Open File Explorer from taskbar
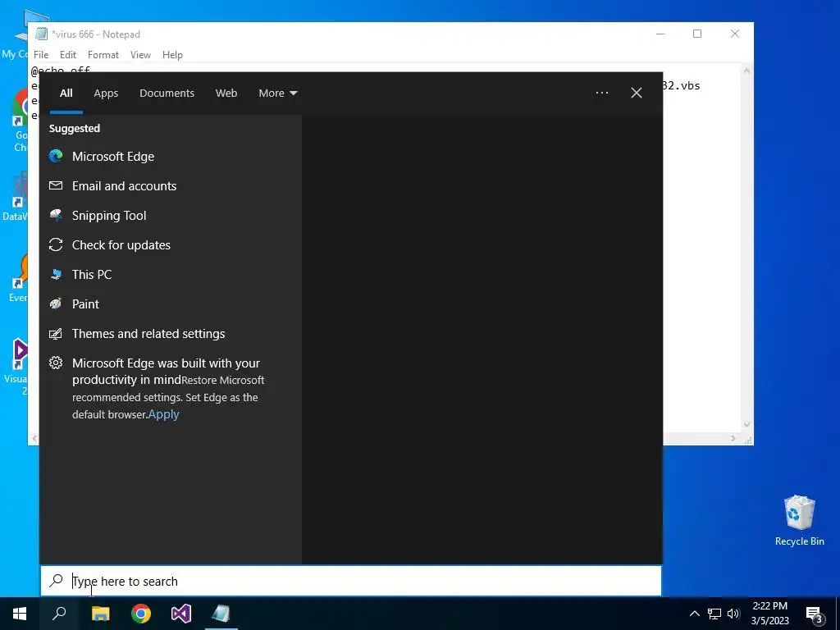Screen dimensions: 840x630 pos(100,614)
